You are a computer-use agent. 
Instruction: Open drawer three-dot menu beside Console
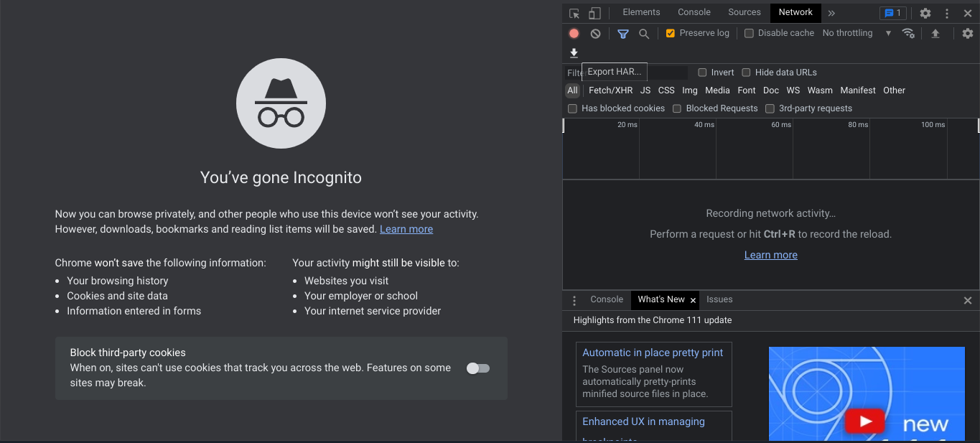coord(574,300)
